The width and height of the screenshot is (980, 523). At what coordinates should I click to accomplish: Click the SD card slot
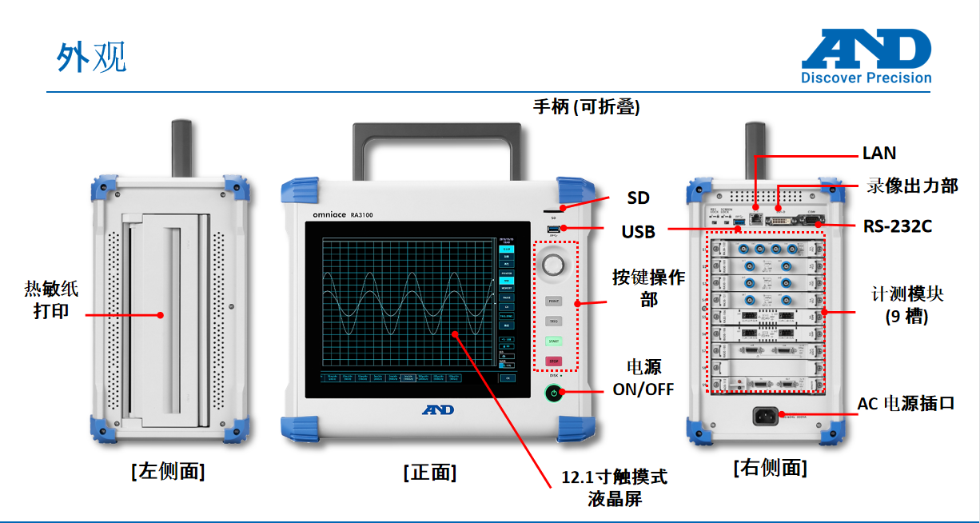tap(553, 212)
